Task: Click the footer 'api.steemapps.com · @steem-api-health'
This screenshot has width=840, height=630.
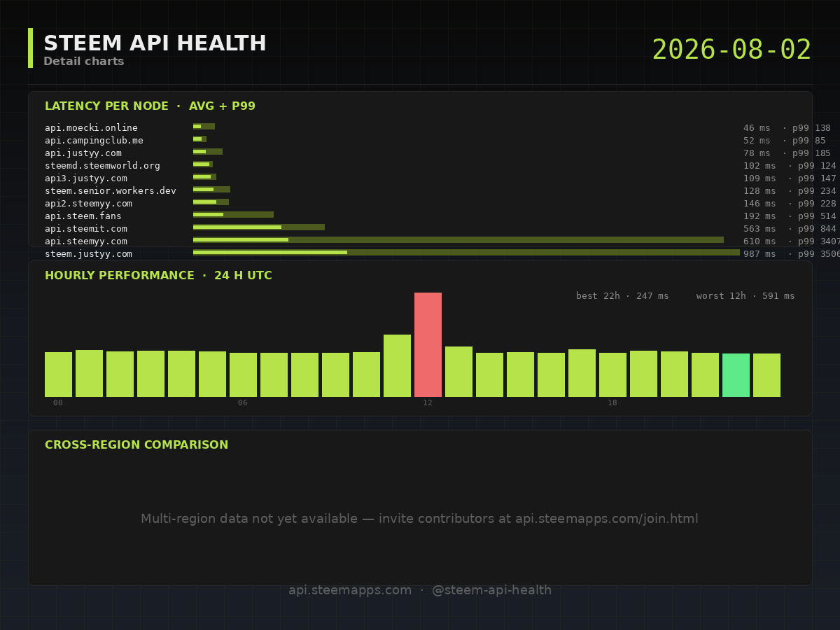Action: 420,590
